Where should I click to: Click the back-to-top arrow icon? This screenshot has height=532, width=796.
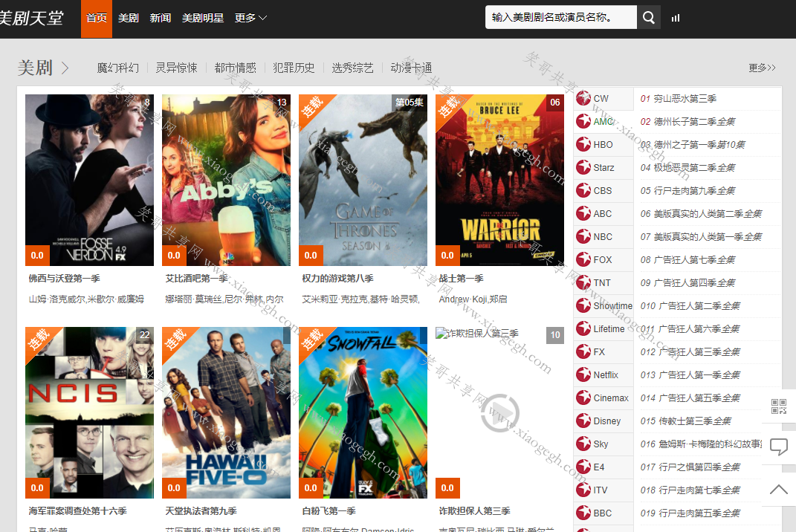779,490
